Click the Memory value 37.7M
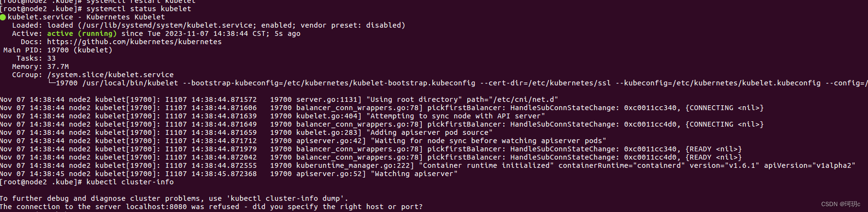The width and height of the screenshot is (868, 212). point(58,66)
